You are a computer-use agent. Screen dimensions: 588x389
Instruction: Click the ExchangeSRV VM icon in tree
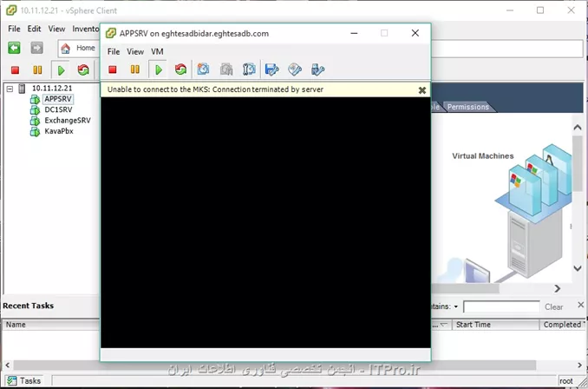pos(35,121)
